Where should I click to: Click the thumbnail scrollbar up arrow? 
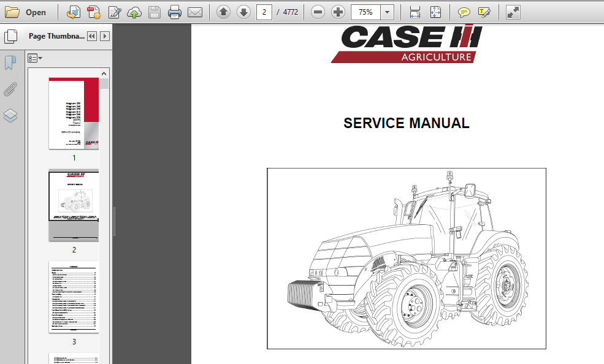[104, 74]
